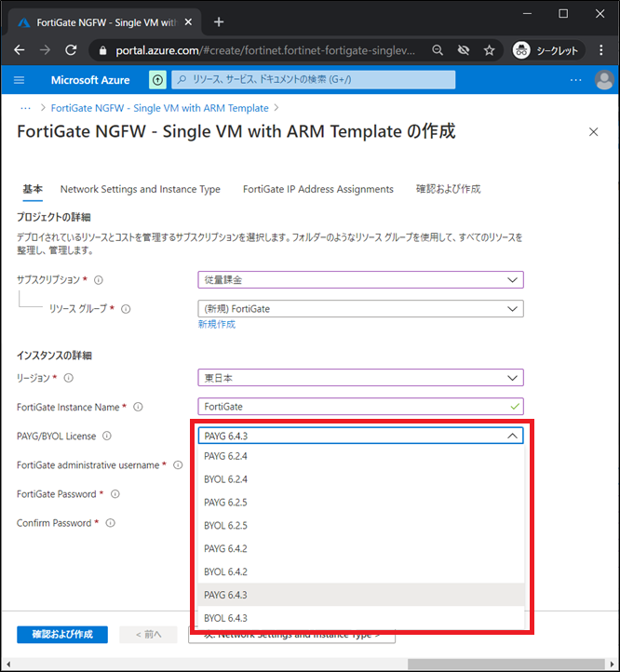
Task: Show info tooltip for リージョン
Action: click(69, 378)
